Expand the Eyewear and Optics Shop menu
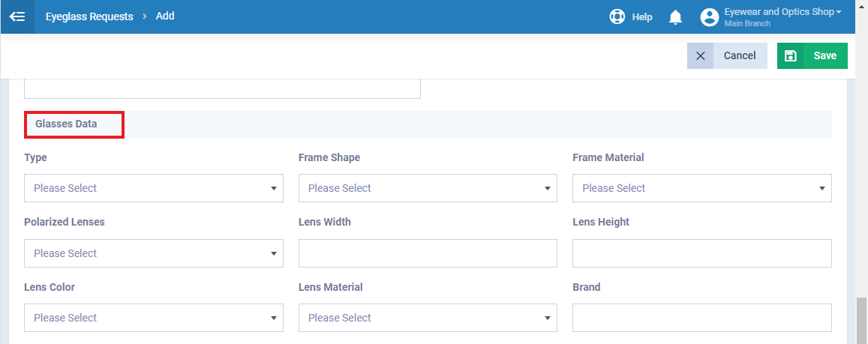The height and width of the screenshot is (344, 868). 782,12
